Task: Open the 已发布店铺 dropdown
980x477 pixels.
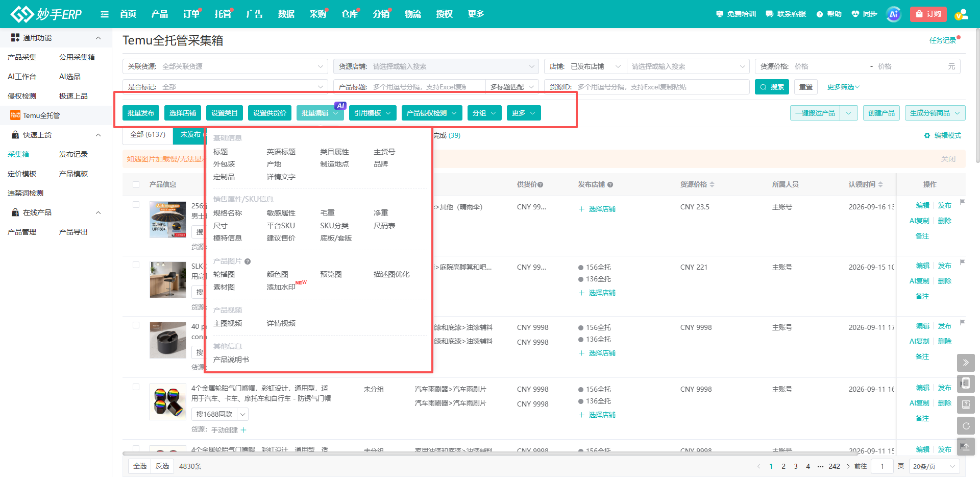Action: click(x=595, y=66)
